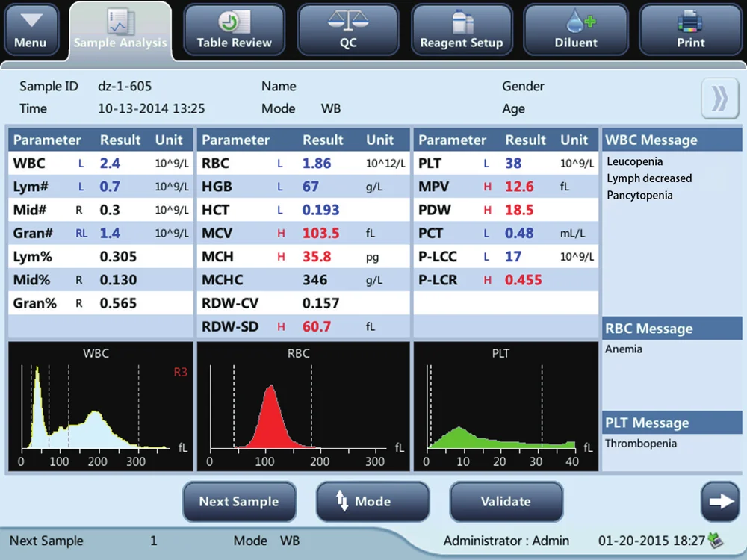Viewport: 747px width, 560px height.
Task: Select the HGB result row
Action: pos(302,187)
